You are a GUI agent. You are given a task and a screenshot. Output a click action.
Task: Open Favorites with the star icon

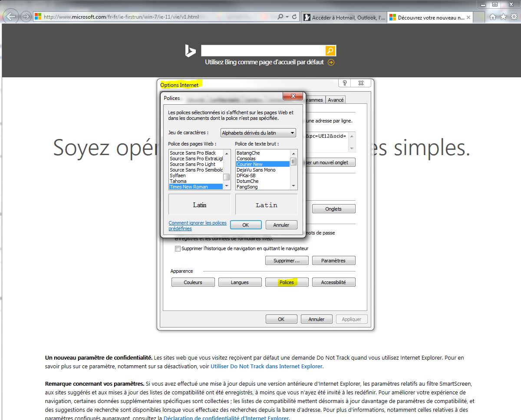click(x=503, y=17)
